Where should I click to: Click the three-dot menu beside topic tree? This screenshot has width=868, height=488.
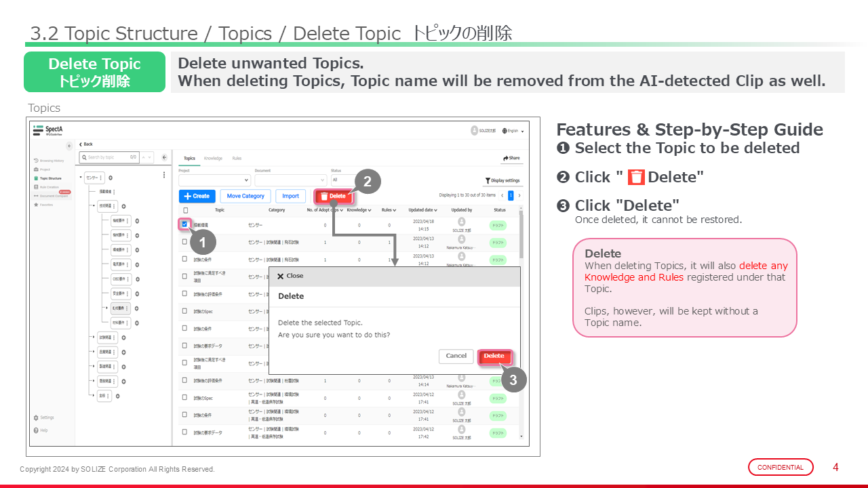pyautogui.click(x=163, y=175)
